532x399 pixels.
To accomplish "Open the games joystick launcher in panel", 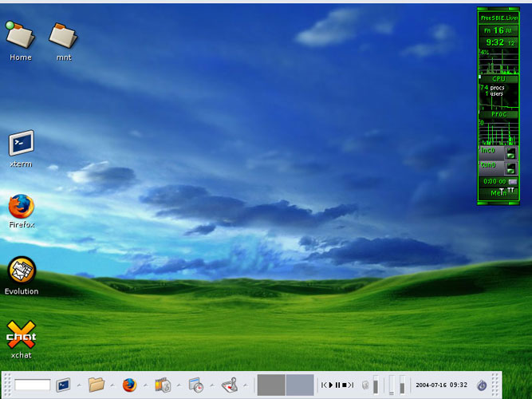I will click(x=230, y=385).
